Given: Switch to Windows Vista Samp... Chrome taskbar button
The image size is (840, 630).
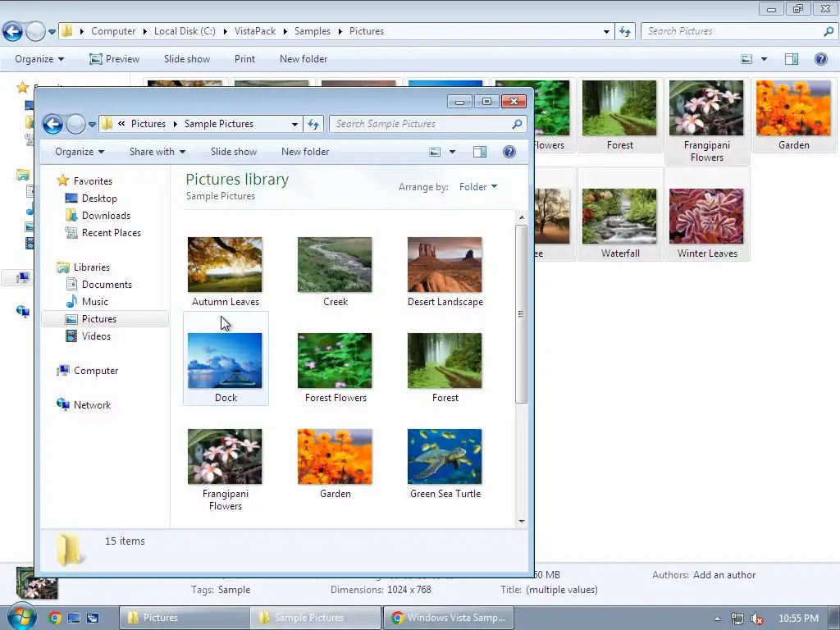Looking at the screenshot, I should coord(449,618).
